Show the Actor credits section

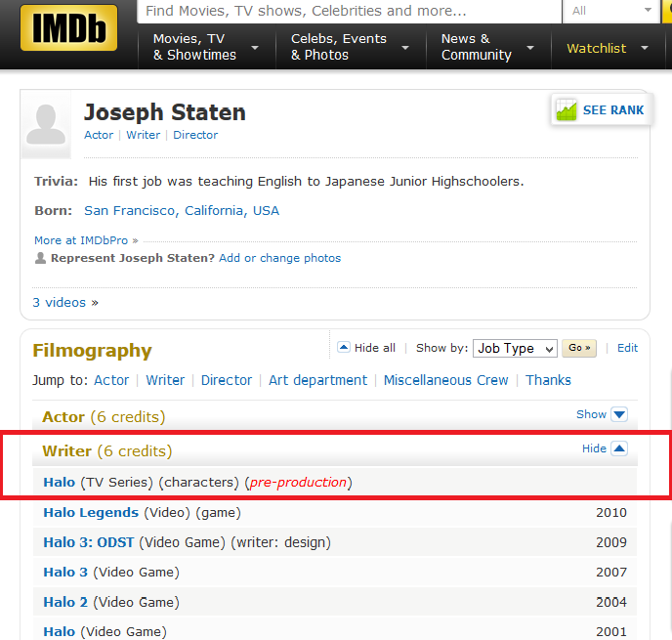(602, 414)
